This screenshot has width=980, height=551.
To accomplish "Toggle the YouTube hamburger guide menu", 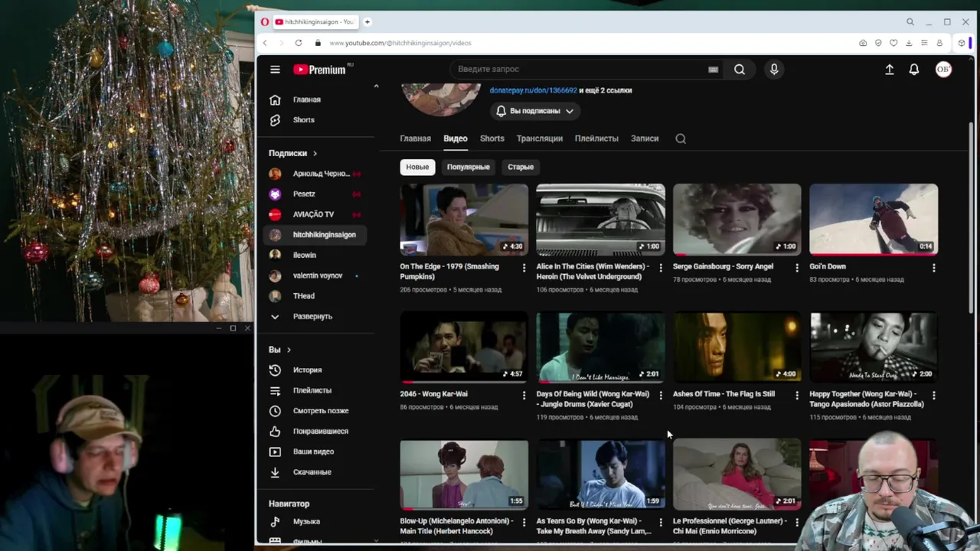I will pos(275,69).
